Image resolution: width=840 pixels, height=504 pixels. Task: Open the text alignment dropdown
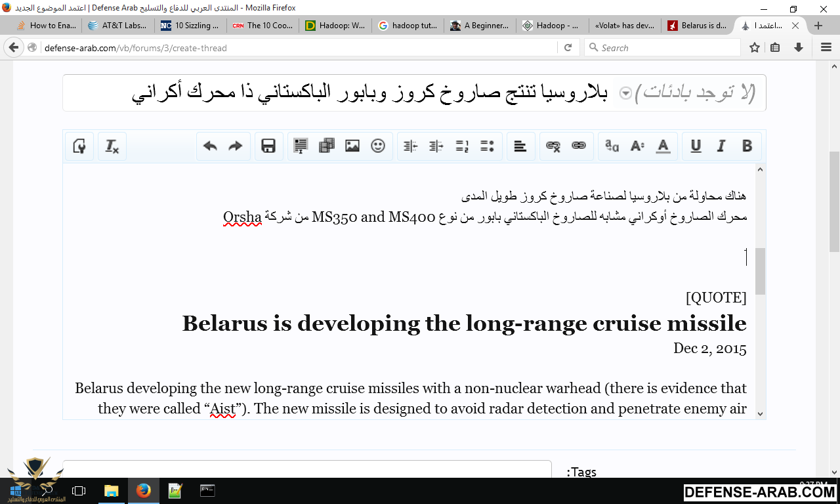click(520, 146)
